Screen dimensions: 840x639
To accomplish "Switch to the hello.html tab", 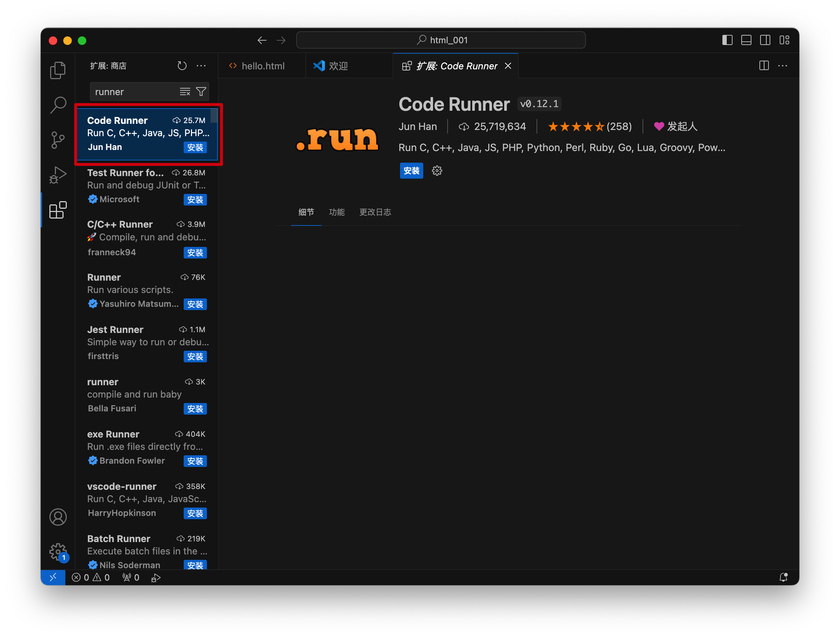I will click(x=262, y=66).
